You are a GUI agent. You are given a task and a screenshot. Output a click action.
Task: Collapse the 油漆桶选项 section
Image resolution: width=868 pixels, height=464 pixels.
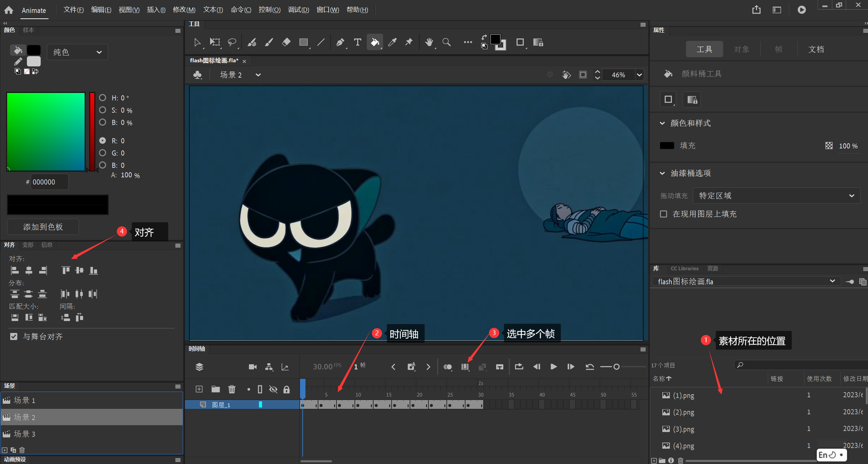click(x=662, y=173)
